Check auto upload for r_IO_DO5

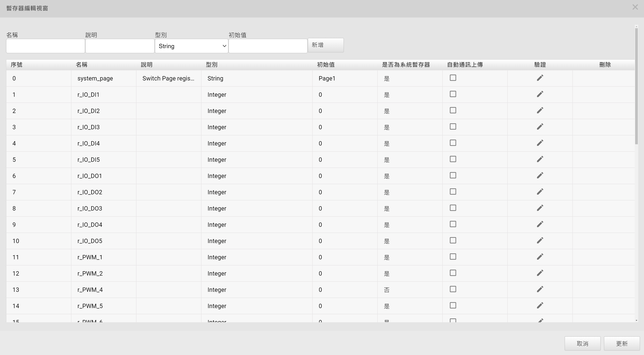tap(453, 240)
